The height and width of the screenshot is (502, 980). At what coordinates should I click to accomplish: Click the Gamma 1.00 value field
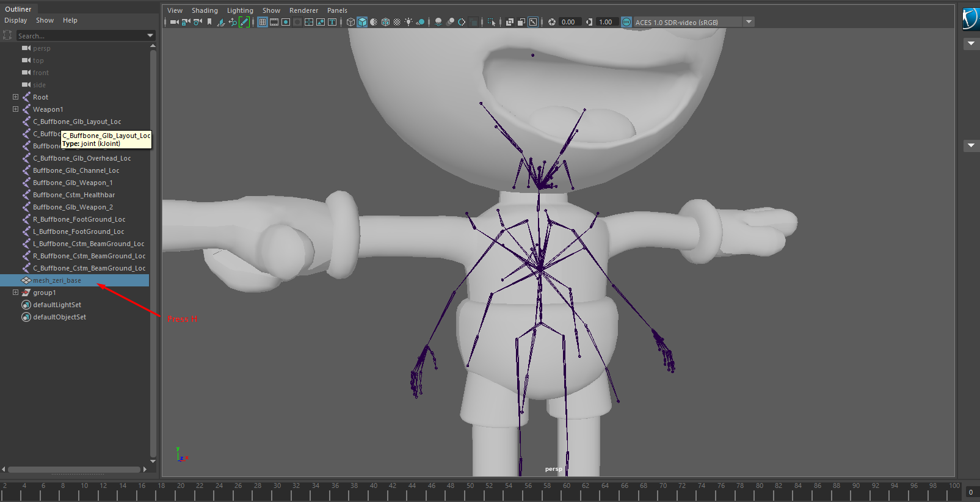coord(607,22)
